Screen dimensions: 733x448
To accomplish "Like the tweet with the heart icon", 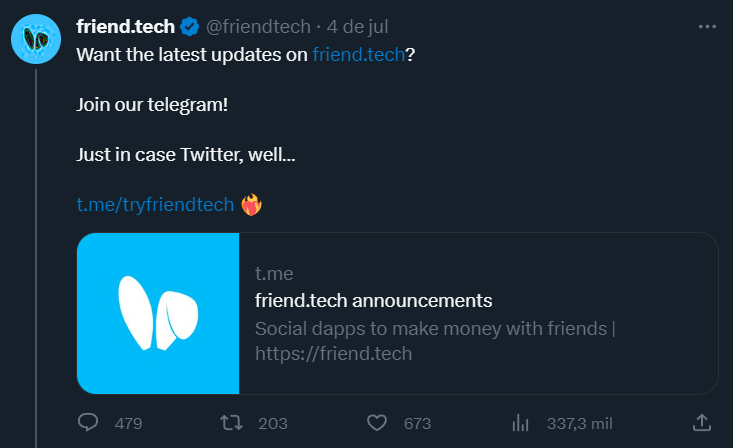I will (x=377, y=423).
